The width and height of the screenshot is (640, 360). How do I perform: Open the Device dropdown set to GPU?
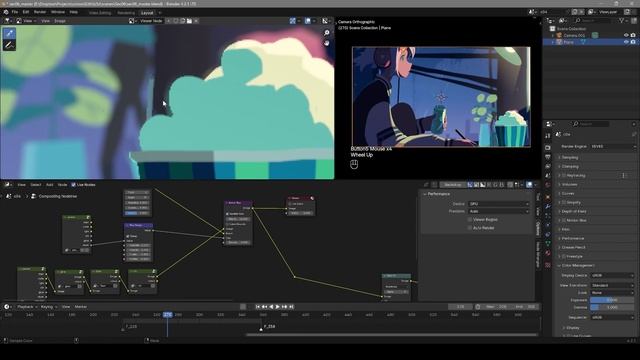pyautogui.click(x=498, y=204)
